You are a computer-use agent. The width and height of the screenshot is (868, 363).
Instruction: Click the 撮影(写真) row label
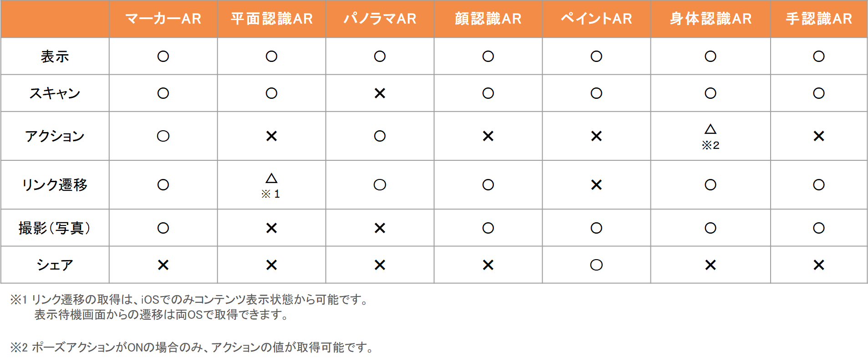click(55, 228)
